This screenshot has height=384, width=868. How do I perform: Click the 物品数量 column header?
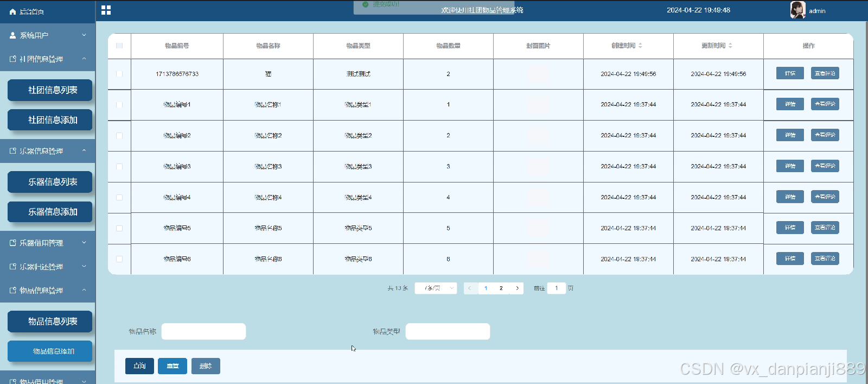click(448, 46)
